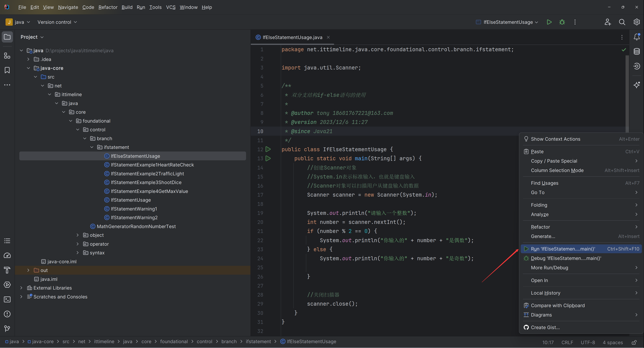Open the Structure tool window icon

7,55
